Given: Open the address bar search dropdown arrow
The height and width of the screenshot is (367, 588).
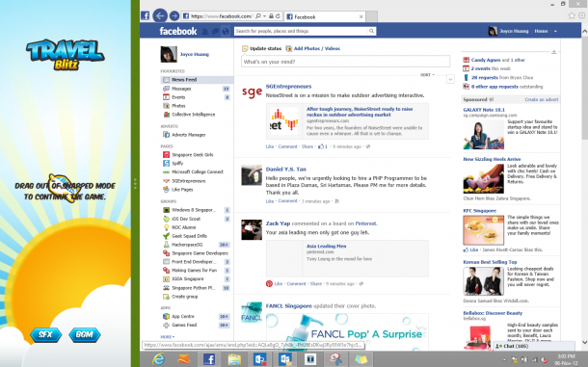Looking at the screenshot, I should [x=265, y=16].
